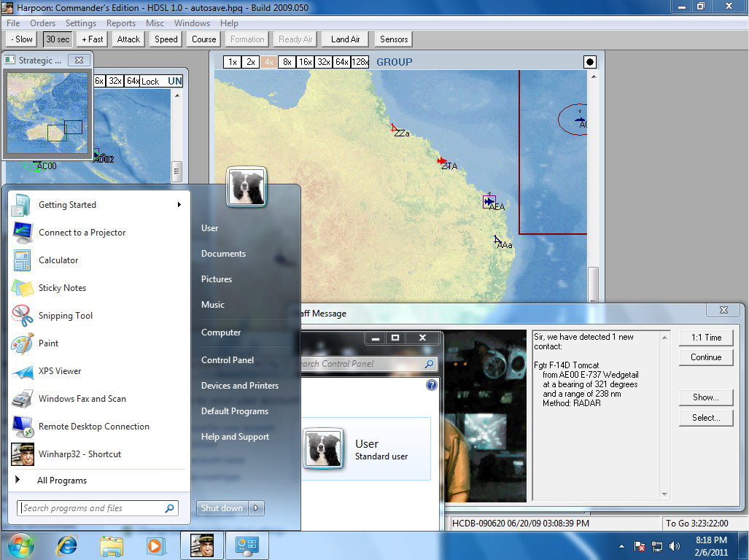Click the 1:1 Time button
Screen dimensions: 749x560
coord(706,338)
